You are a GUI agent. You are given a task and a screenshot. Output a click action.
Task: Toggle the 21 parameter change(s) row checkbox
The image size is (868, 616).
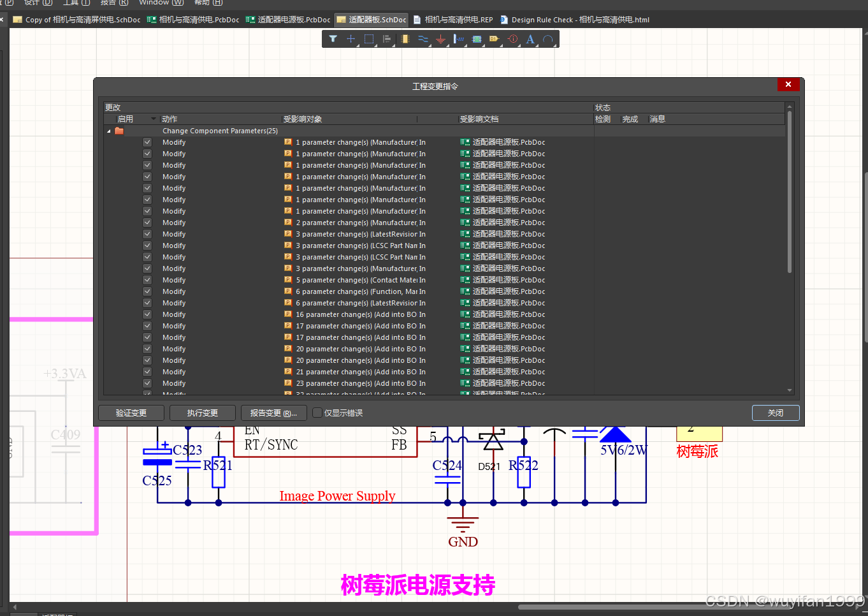click(x=147, y=372)
